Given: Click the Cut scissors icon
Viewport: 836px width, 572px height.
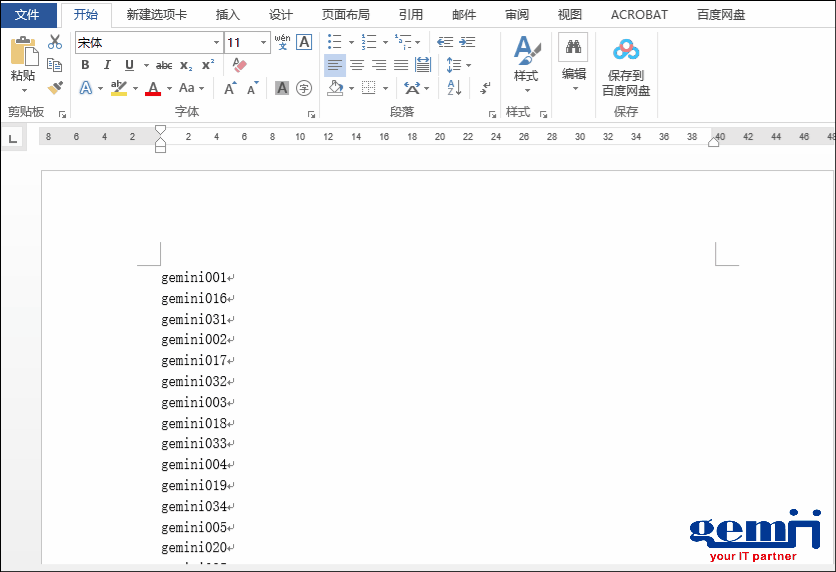Looking at the screenshot, I should coord(55,42).
